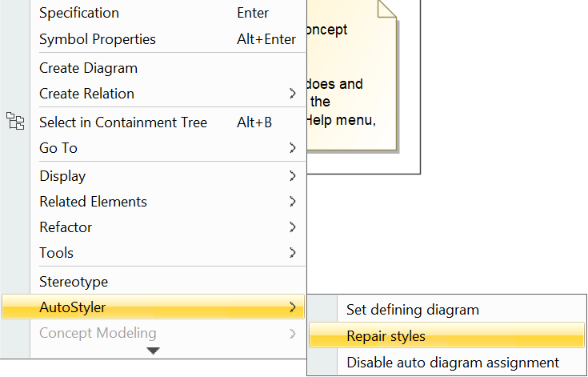Open Specification from context menu
Viewport: 588px width, 377px height.
pyautogui.click(x=79, y=13)
